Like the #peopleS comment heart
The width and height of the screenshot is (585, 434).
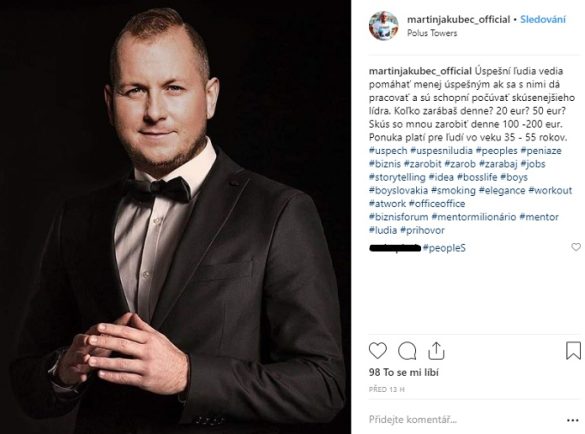pyautogui.click(x=576, y=247)
